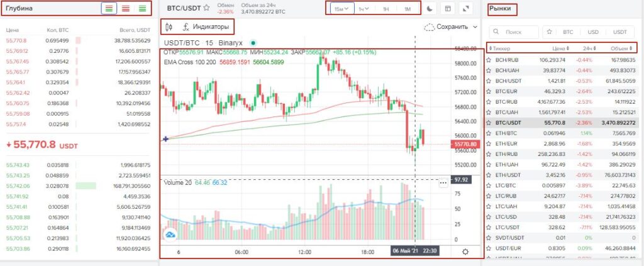
Task: Select sell order at price 55,770.8
Action: [78, 41]
